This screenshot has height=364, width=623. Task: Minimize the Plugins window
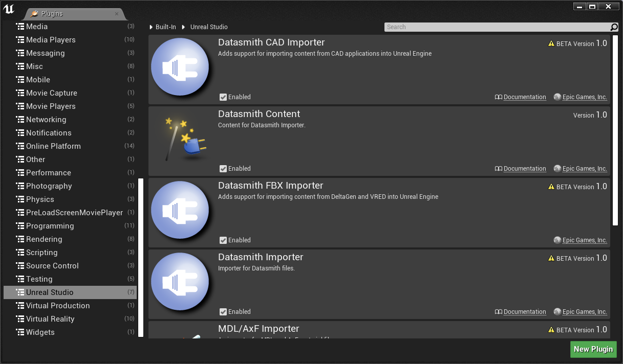click(x=579, y=6)
